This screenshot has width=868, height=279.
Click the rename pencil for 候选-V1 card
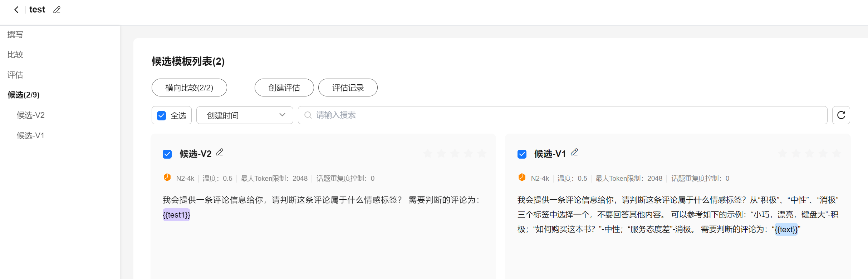574,153
